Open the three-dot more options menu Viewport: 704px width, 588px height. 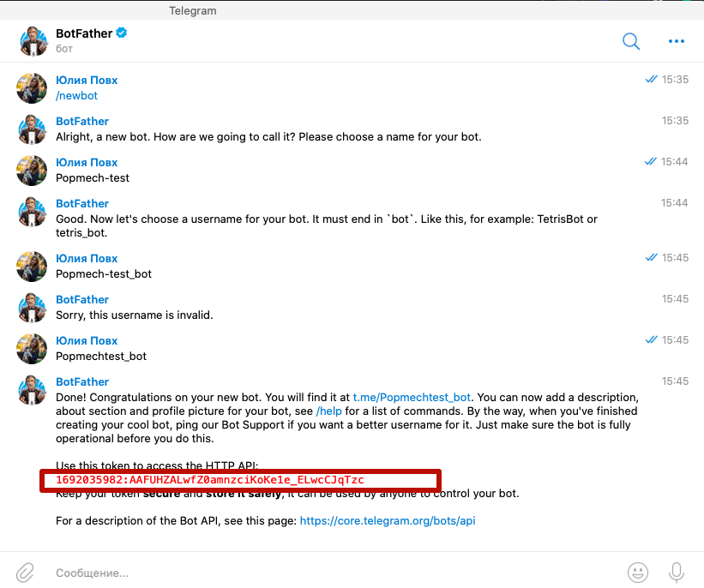(x=677, y=41)
